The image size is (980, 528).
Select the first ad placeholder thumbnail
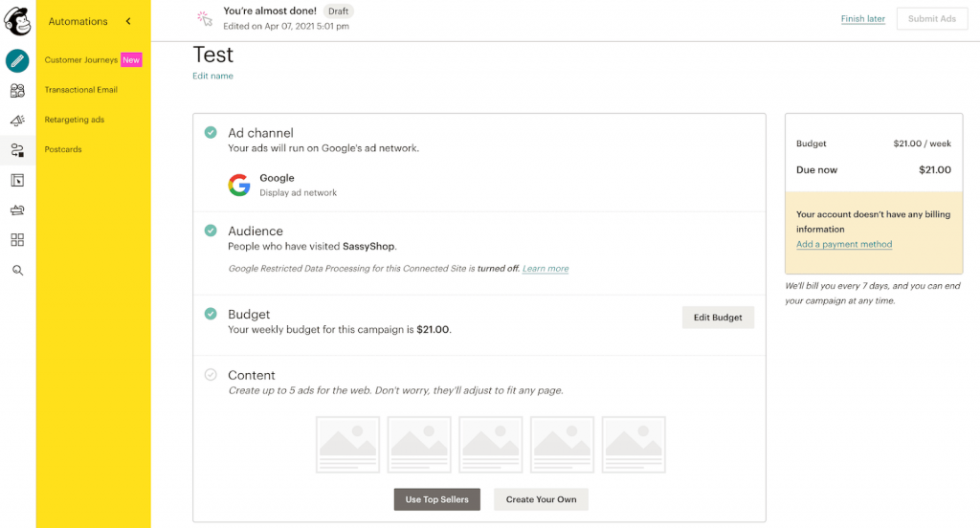click(348, 445)
